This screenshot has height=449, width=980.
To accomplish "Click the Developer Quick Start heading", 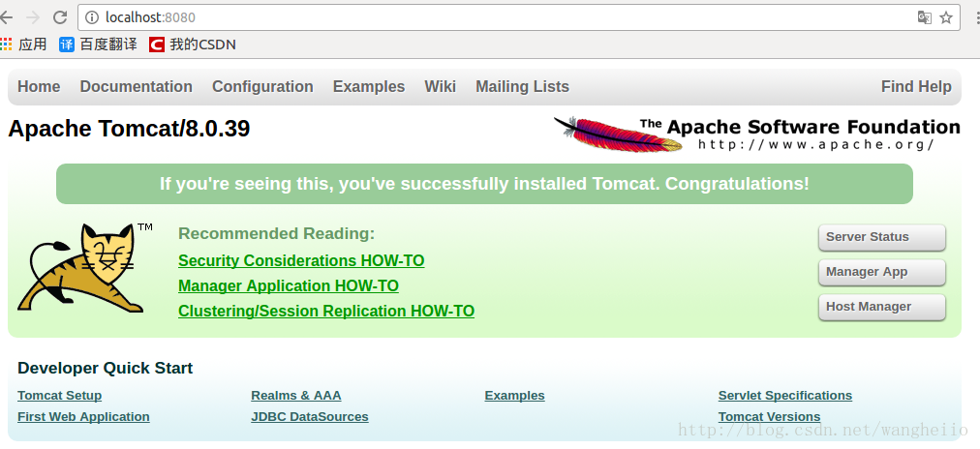I will pos(105,369).
